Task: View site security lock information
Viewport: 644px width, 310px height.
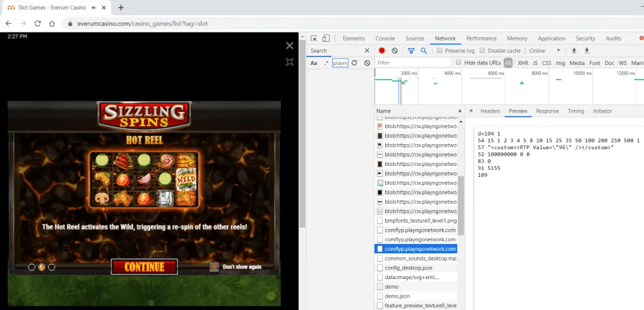Action: click(70, 24)
